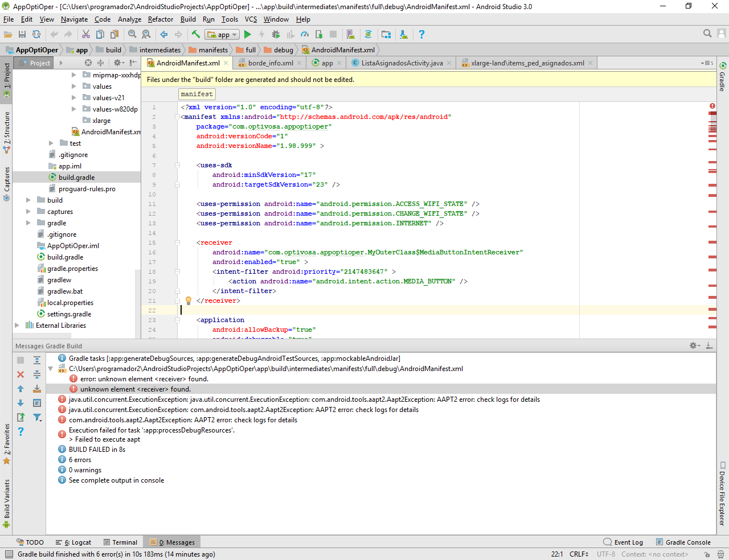The height and width of the screenshot is (560, 729).
Task: Expand the captures folder
Action: pos(28,211)
